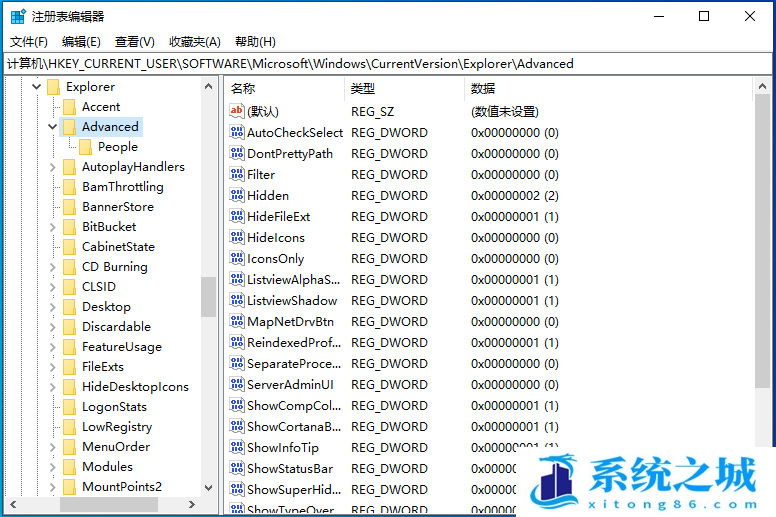Collapse the Advanced key node
Viewport: 776px width, 517px height.
pyautogui.click(x=52, y=127)
